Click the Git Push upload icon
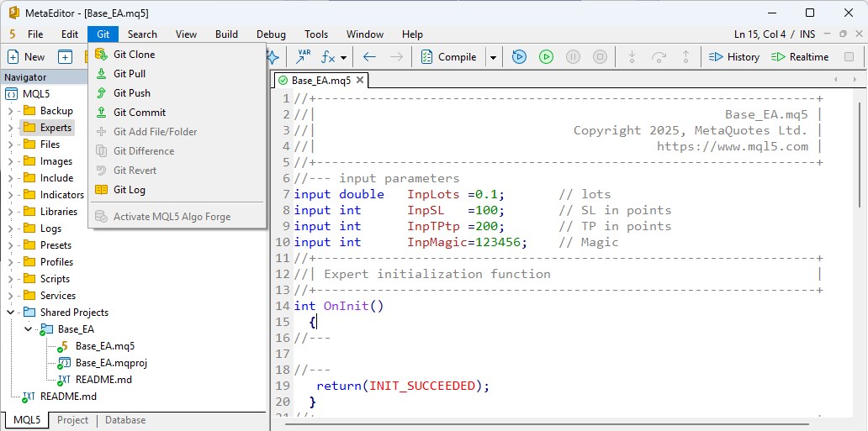Image resolution: width=868 pixels, height=431 pixels. click(x=101, y=93)
